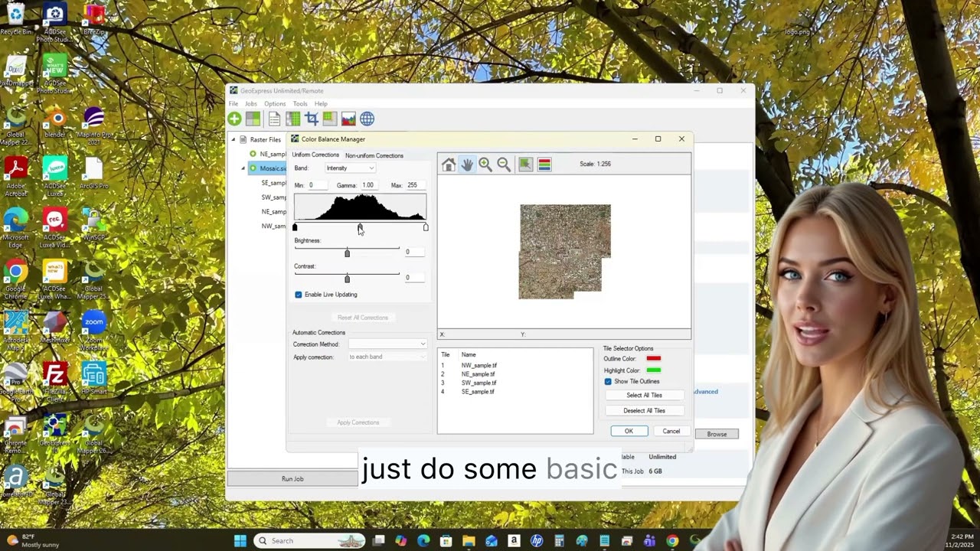Open File Explorer from the taskbar
This screenshot has width=980, height=551.
[469, 541]
